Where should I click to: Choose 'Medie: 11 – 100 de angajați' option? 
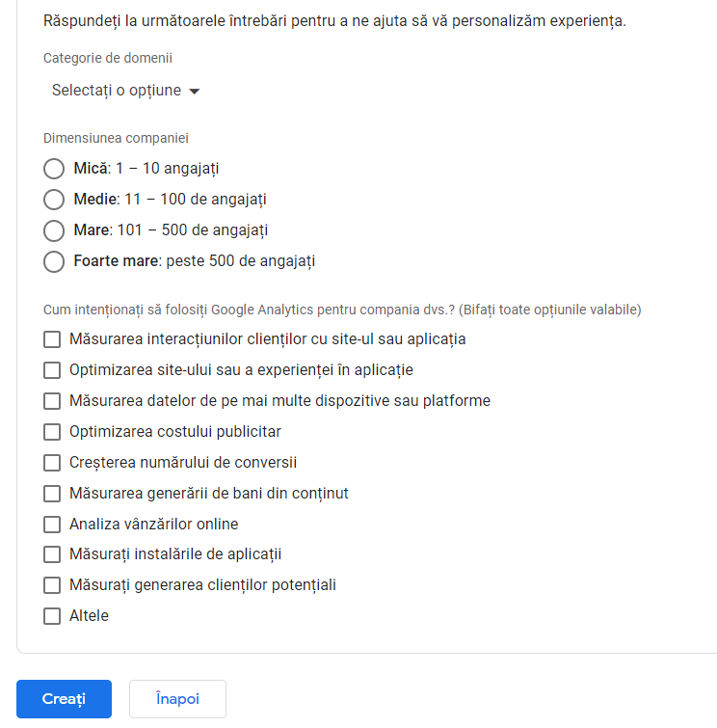pyautogui.click(x=54, y=200)
